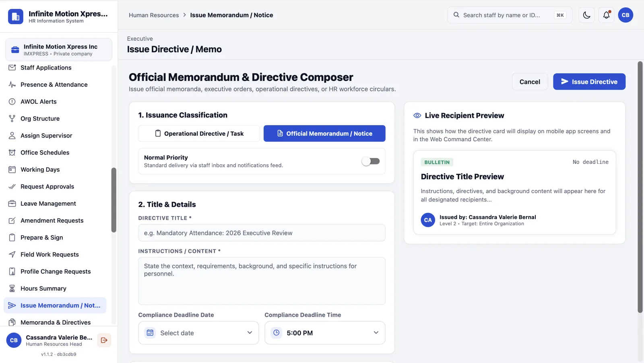Image resolution: width=644 pixels, height=363 pixels.
Task: Click the Hours Summary hourglass icon
Action: [12, 289]
